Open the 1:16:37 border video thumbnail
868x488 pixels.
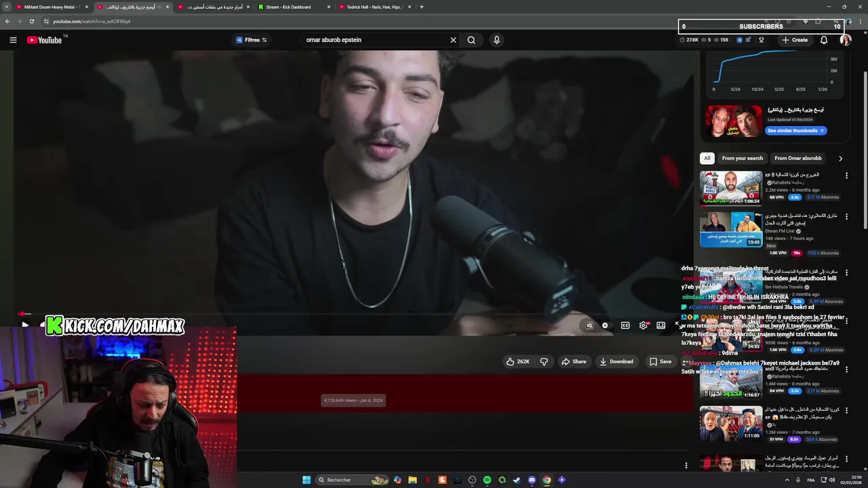coord(731,381)
